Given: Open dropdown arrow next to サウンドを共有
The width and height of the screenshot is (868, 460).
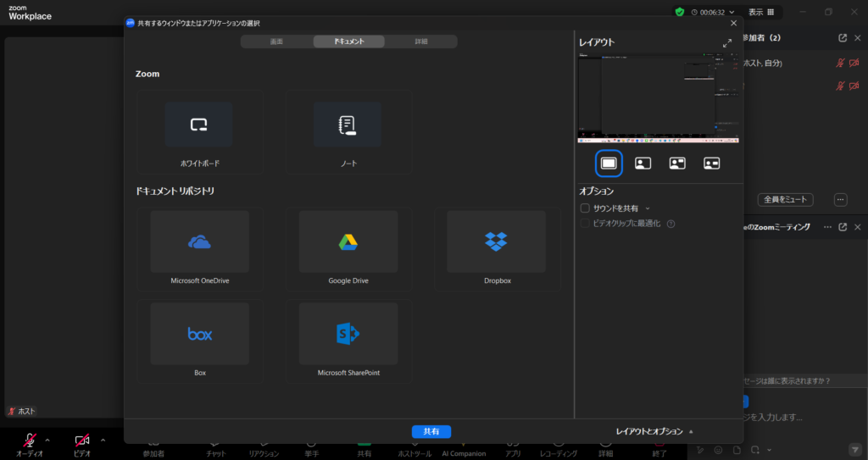Looking at the screenshot, I should point(648,208).
